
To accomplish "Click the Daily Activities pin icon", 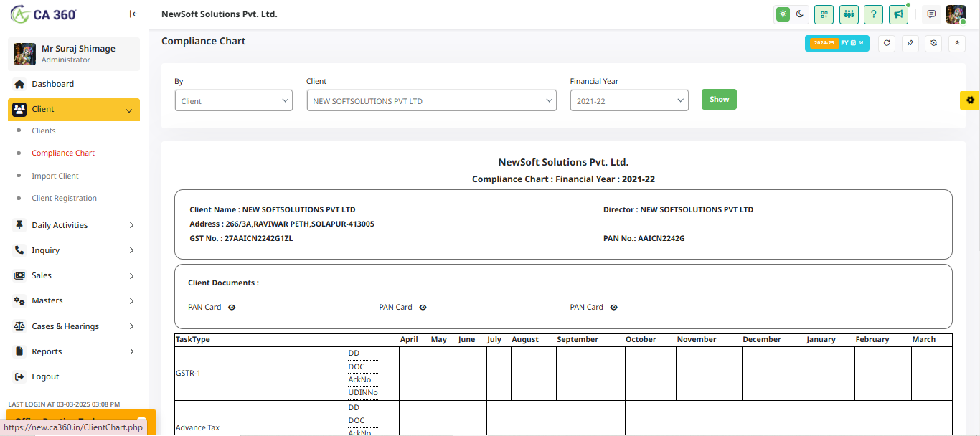I will (x=19, y=225).
